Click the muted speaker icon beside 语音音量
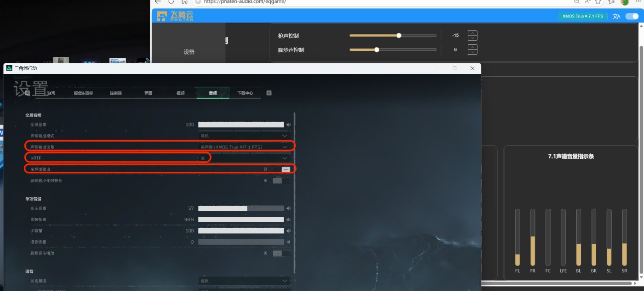The height and width of the screenshot is (291, 644). point(289,242)
